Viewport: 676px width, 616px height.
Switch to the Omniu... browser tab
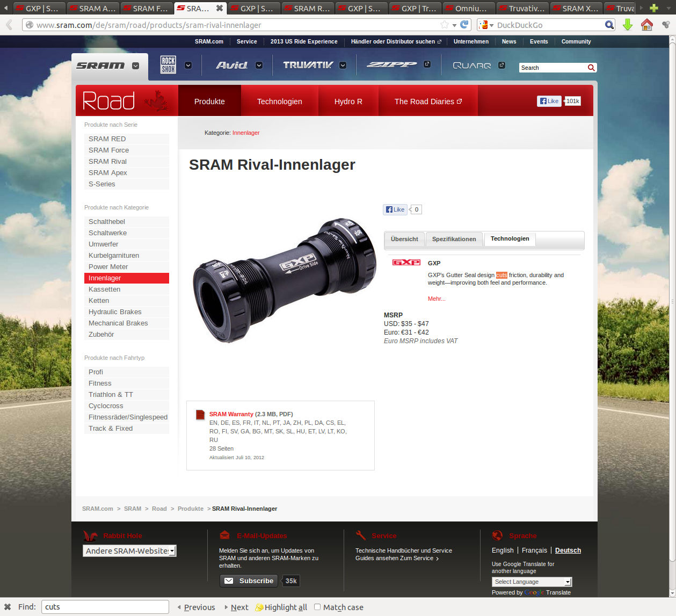coord(468,8)
